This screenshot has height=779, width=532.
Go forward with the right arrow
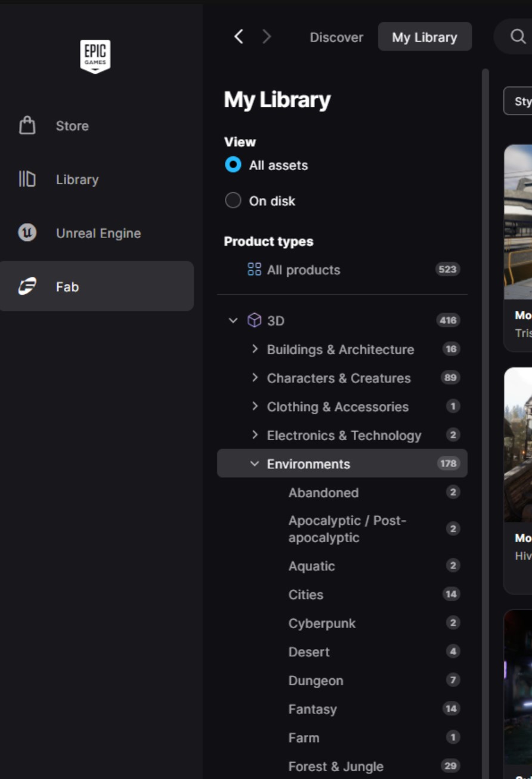tap(267, 37)
